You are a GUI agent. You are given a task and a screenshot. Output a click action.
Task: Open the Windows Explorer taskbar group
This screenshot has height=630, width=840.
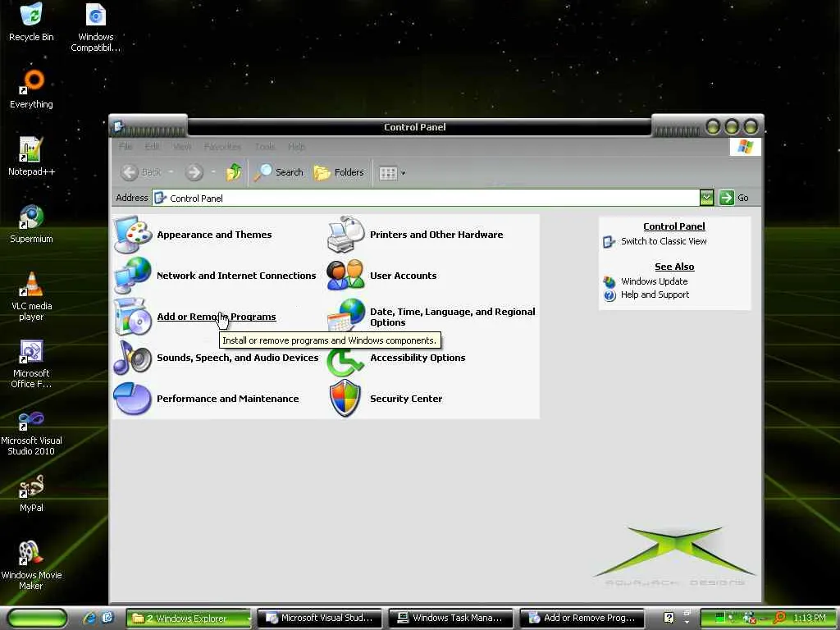pos(189,619)
